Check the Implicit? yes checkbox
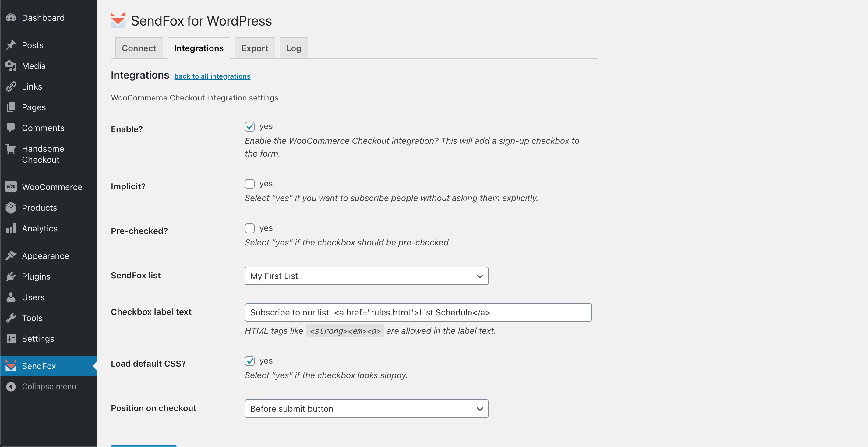Image resolution: width=868 pixels, height=447 pixels. 250,184
